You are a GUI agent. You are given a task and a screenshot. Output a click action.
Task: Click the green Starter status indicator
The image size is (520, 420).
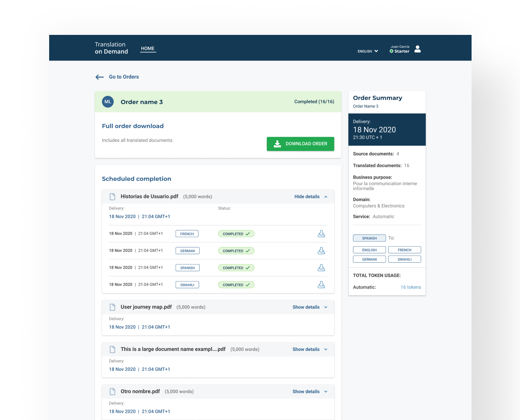point(391,51)
